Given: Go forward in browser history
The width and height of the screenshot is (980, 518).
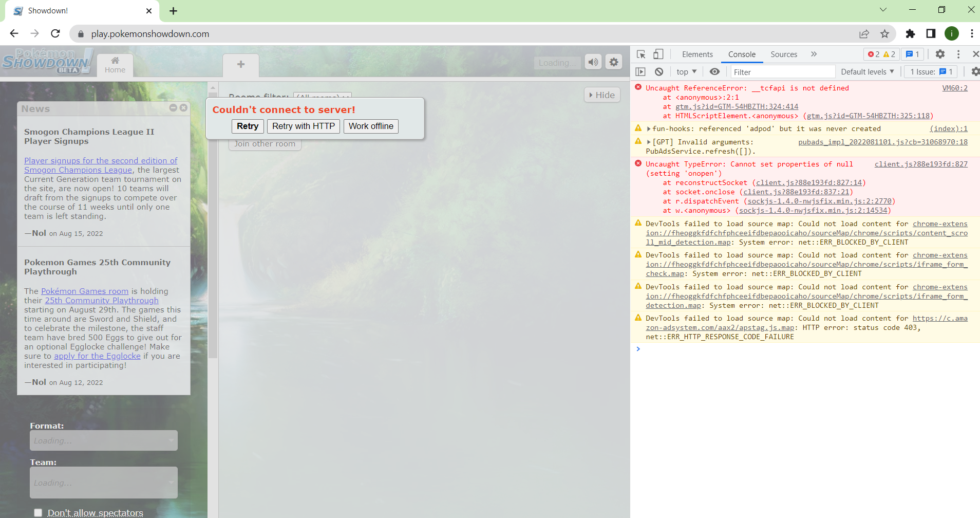Looking at the screenshot, I should [34, 33].
